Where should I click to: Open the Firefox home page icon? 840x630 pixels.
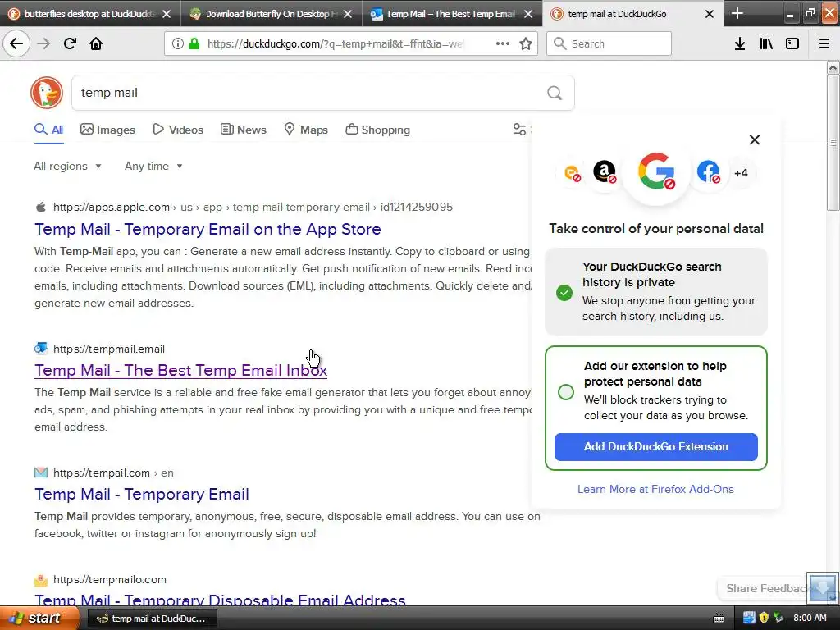pyautogui.click(x=96, y=43)
